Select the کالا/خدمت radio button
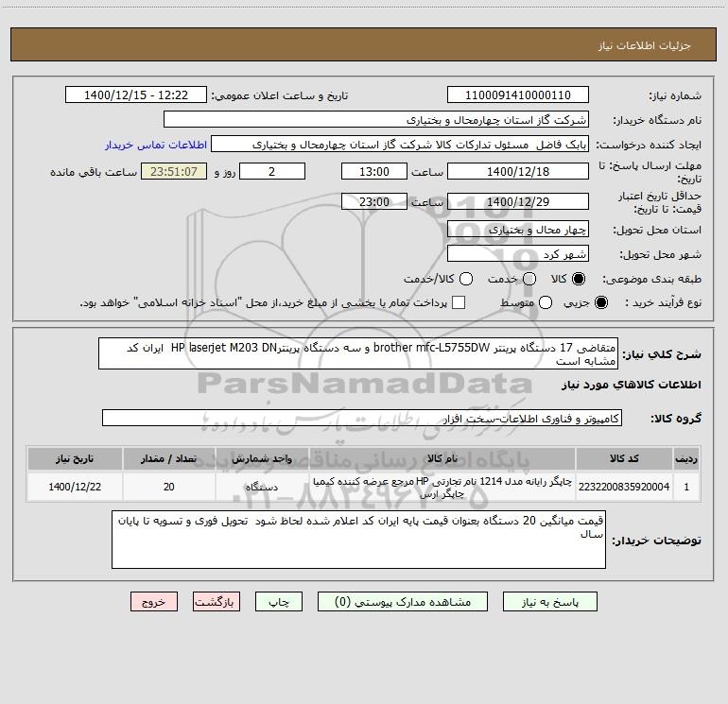728x704 pixels. pos(466,279)
